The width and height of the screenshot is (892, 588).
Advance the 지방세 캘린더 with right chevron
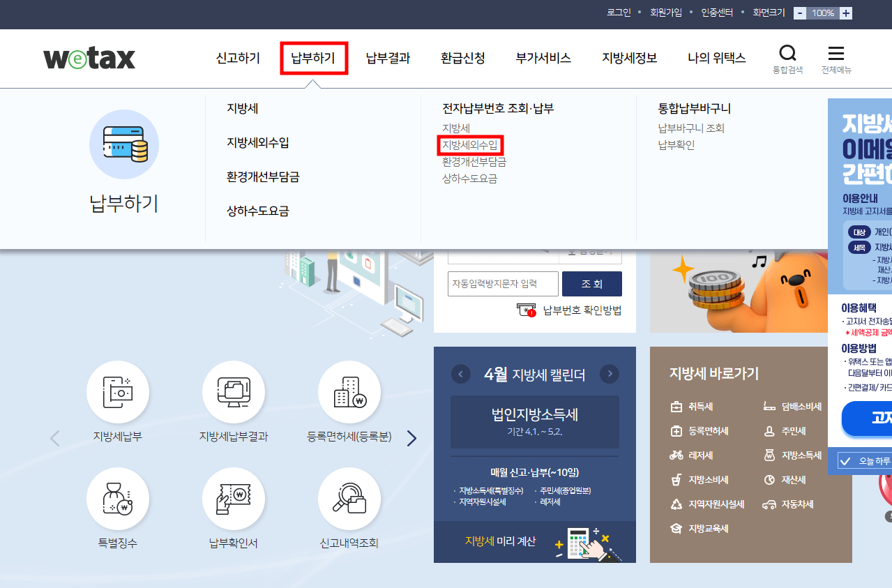(x=609, y=374)
